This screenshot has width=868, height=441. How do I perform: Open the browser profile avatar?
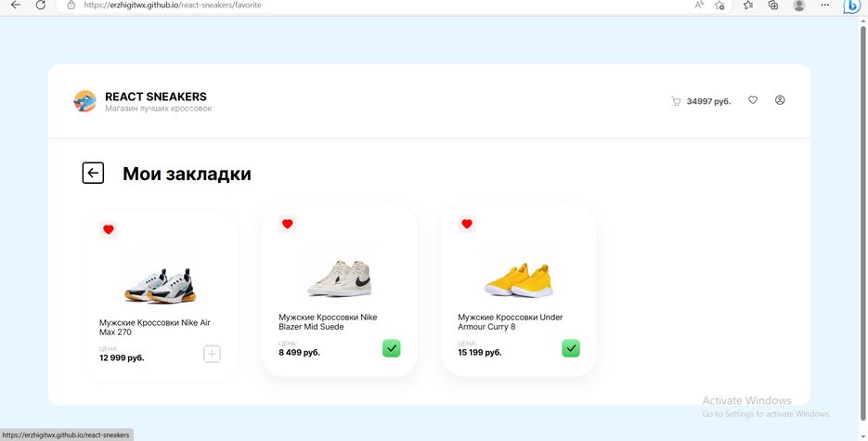798,5
